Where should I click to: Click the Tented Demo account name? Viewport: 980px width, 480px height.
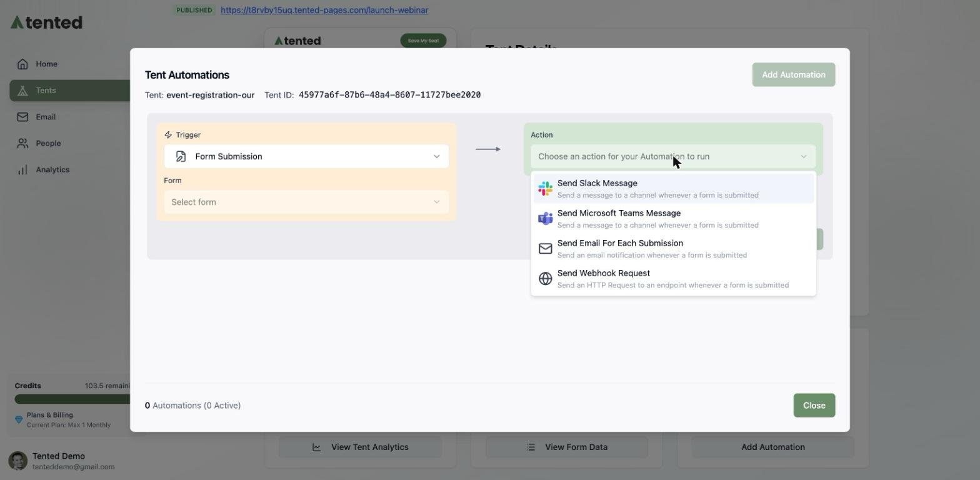[58, 456]
